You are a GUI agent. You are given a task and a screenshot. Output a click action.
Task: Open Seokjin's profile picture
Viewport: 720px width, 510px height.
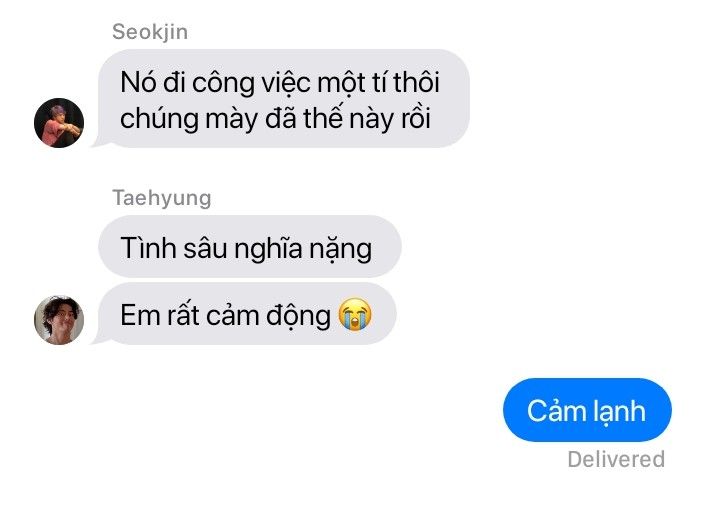point(59,123)
